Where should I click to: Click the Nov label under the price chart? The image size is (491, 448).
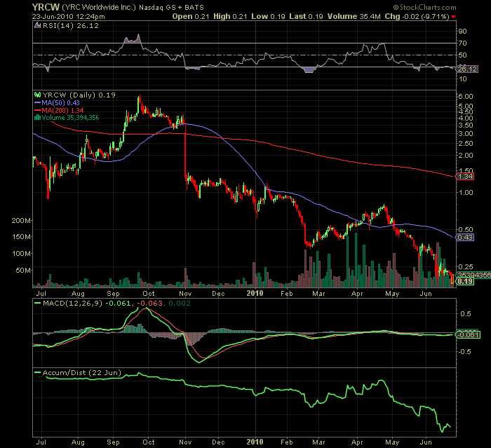(x=185, y=294)
